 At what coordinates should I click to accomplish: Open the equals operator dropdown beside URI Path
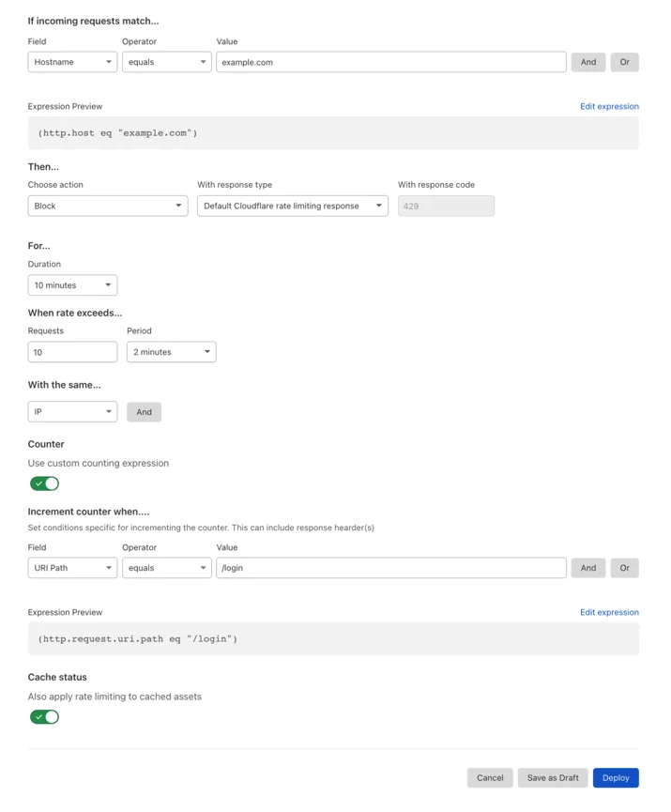pos(167,568)
